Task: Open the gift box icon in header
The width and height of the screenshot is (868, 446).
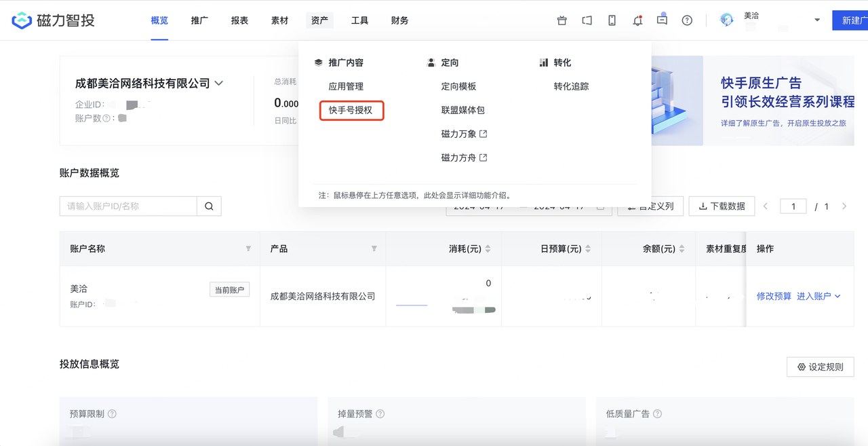Action: [561, 20]
